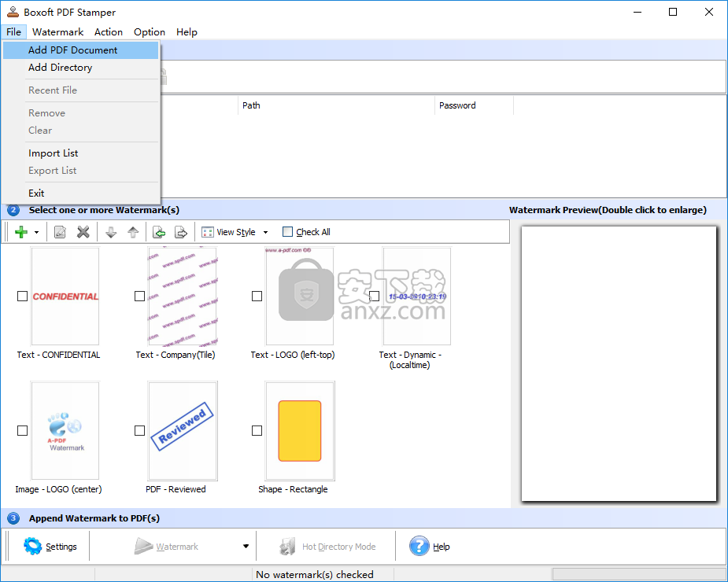Choose Import List from File menu

click(81, 153)
